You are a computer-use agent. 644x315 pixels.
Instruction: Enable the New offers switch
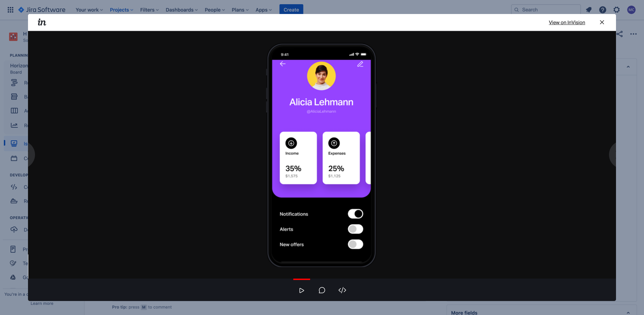tap(355, 244)
